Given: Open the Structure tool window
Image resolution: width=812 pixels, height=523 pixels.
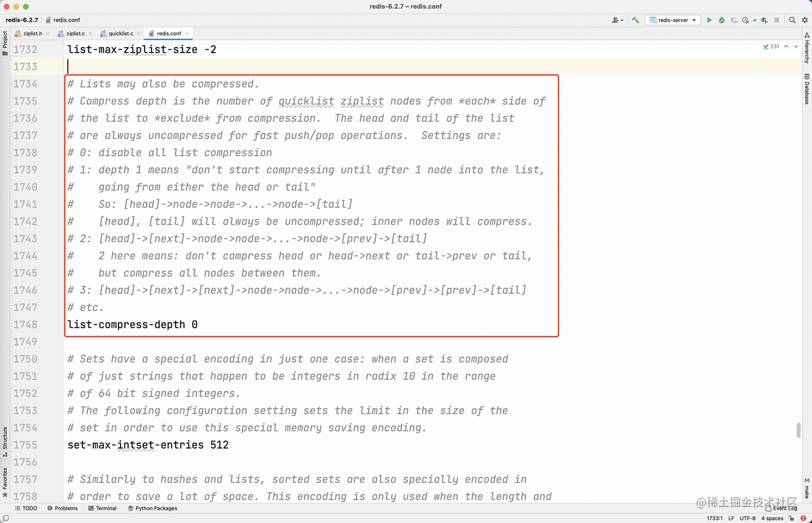Looking at the screenshot, I should pos(5,442).
